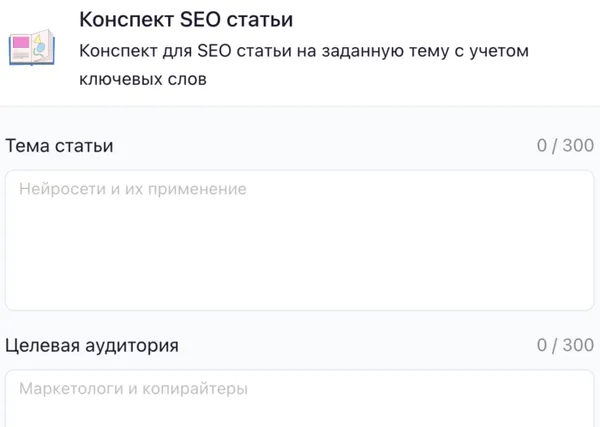Click the 0 / 300 counter for "Тема статьи"
Image resolution: width=600 pixels, height=427 pixels.
click(x=565, y=146)
